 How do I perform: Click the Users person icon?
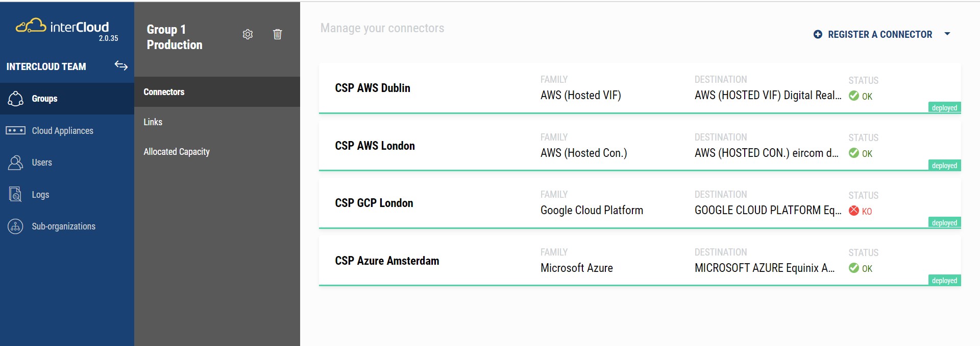16,163
